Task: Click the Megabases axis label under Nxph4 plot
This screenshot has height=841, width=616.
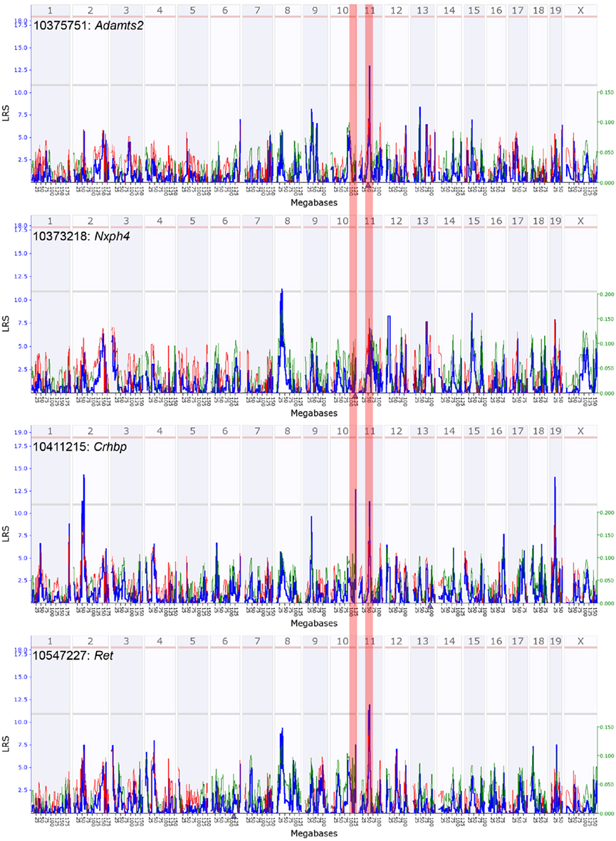Action: 314,413
